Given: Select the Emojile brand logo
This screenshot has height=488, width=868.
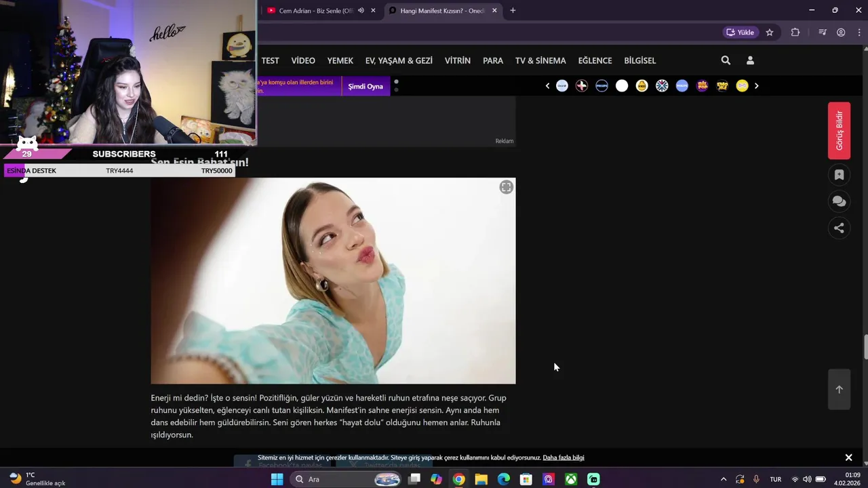Looking at the screenshot, I should tap(722, 86).
